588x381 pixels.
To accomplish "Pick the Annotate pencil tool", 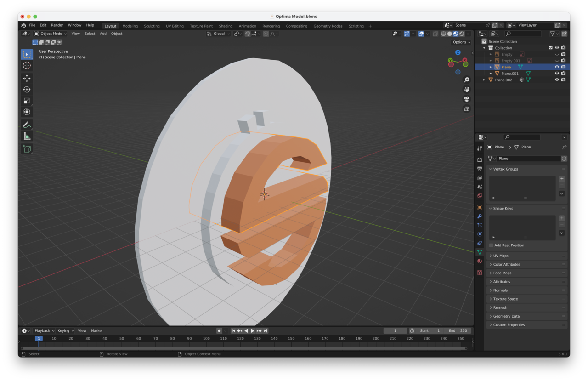I will (27, 125).
